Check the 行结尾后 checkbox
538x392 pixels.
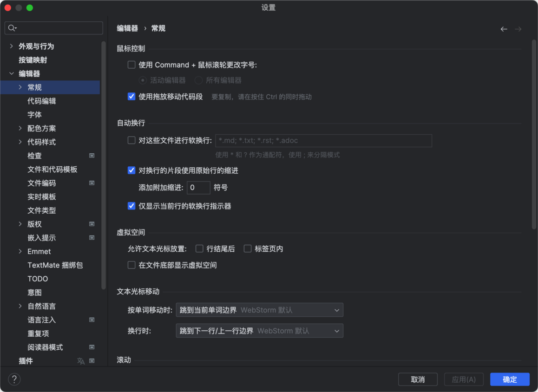pos(199,248)
